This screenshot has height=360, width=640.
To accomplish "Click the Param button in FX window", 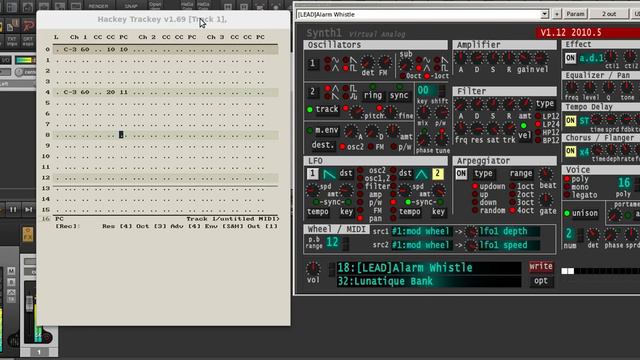I will point(575,14).
